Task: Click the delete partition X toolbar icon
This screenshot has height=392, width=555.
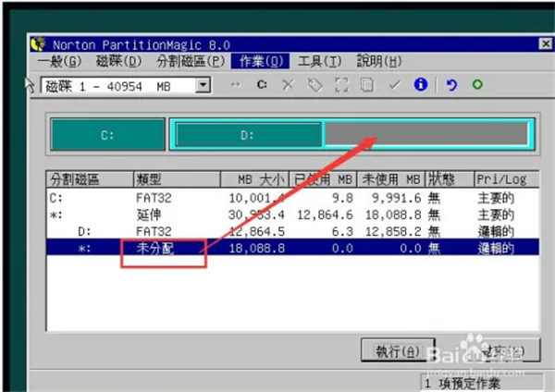Action: pos(288,85)
